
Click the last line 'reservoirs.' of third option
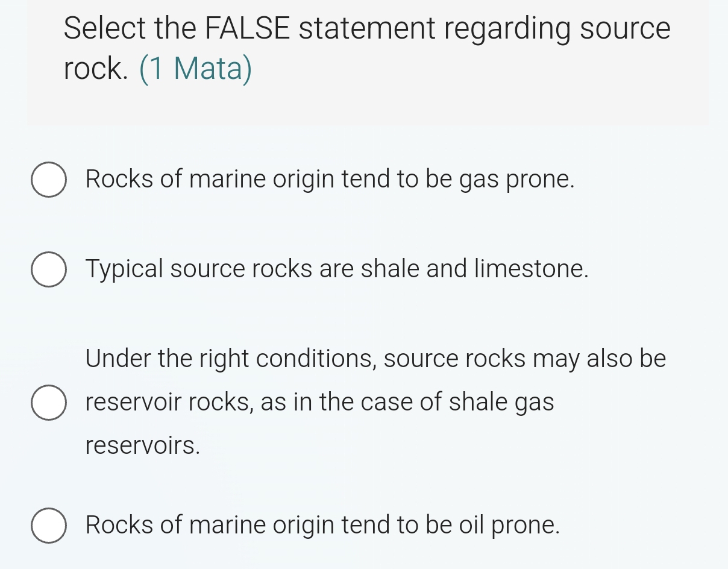pyautogui.click(x=142, y=445)
